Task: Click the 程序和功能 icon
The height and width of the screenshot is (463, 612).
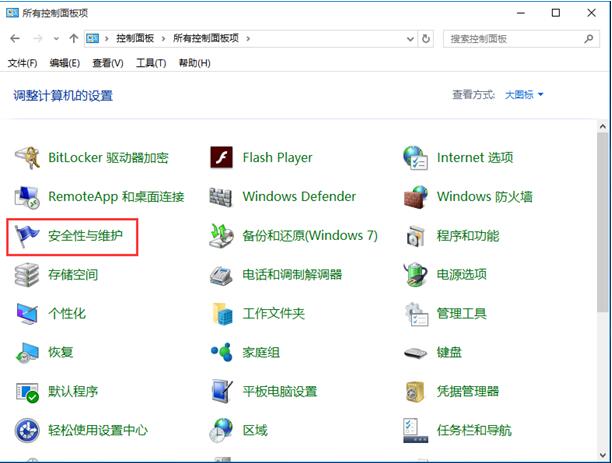Action: (x=415, y=236)
